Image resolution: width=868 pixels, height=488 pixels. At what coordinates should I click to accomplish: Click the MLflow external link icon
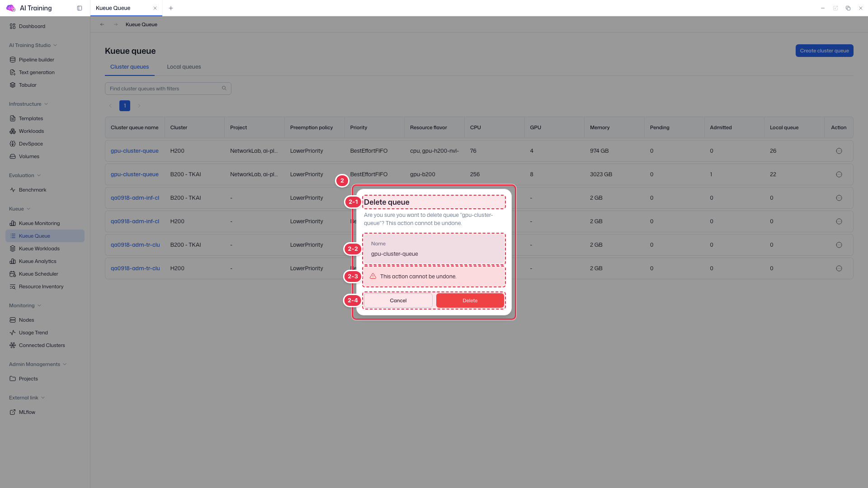click(13, 412)
